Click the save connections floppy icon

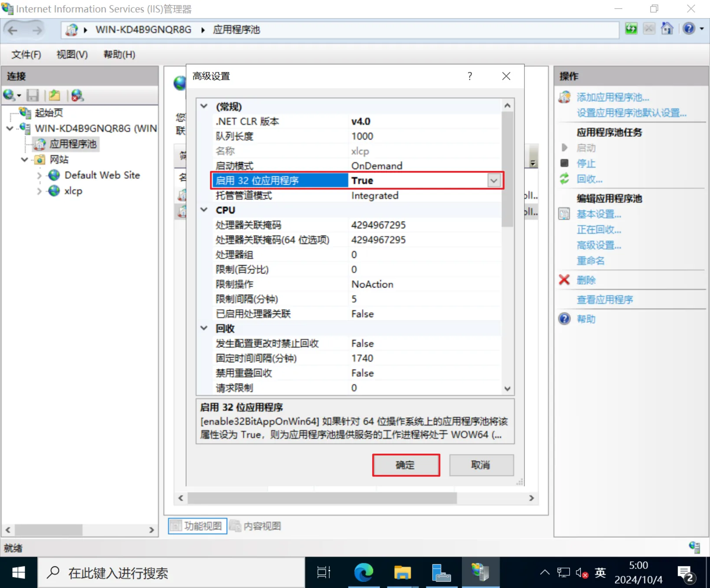[x=33, y=95]
